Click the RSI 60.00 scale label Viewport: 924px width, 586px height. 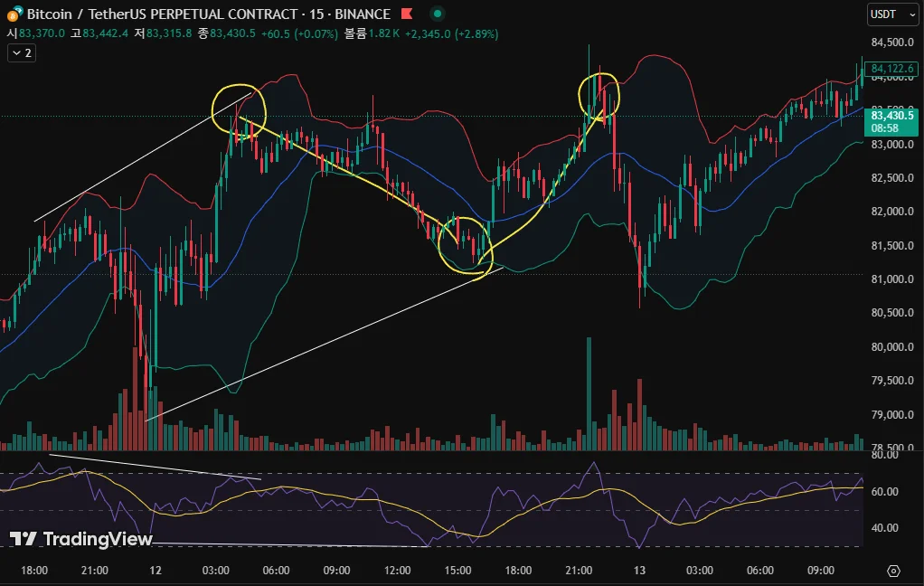[884, 492]
